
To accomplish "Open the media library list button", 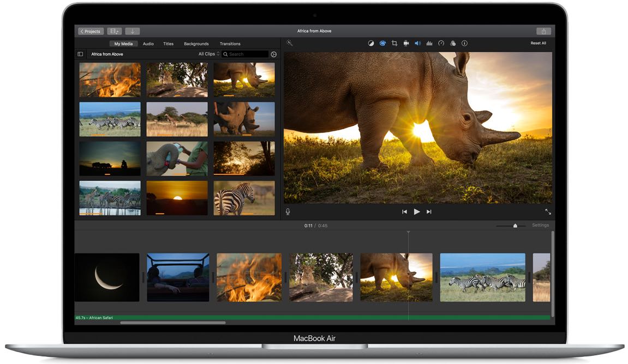I will 115,31.
